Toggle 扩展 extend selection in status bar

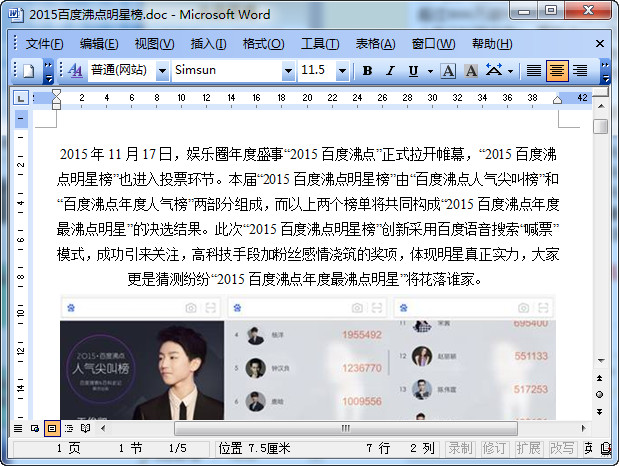[x=528, y=449]
